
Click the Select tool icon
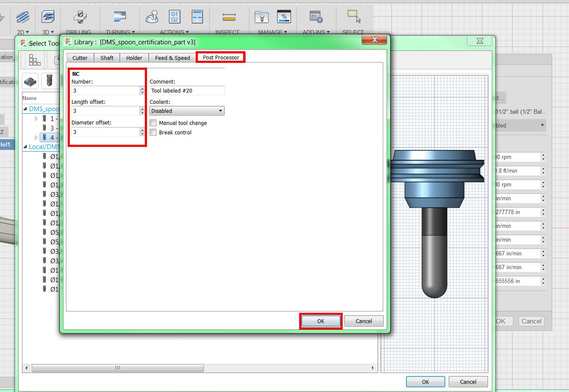click(353, 16)
